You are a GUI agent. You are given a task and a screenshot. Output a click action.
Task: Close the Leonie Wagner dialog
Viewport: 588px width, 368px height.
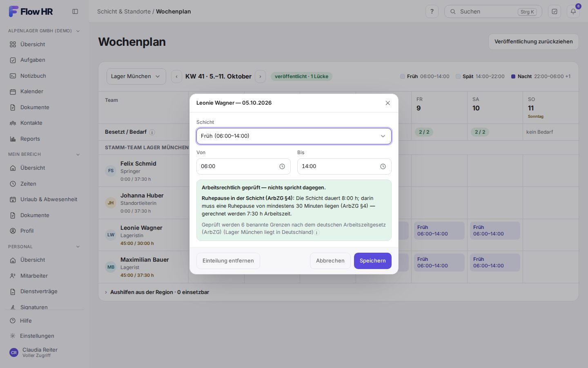click(x=388, y=103)
